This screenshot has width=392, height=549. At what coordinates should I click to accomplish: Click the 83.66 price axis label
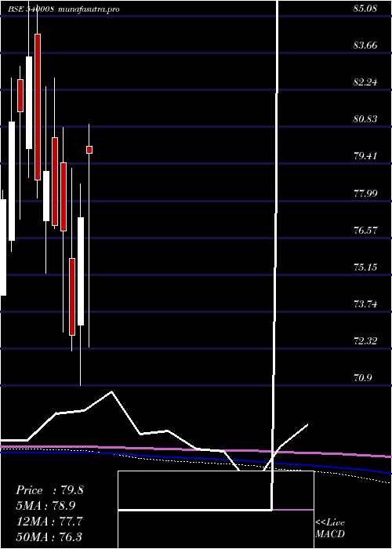pos(365,45)
